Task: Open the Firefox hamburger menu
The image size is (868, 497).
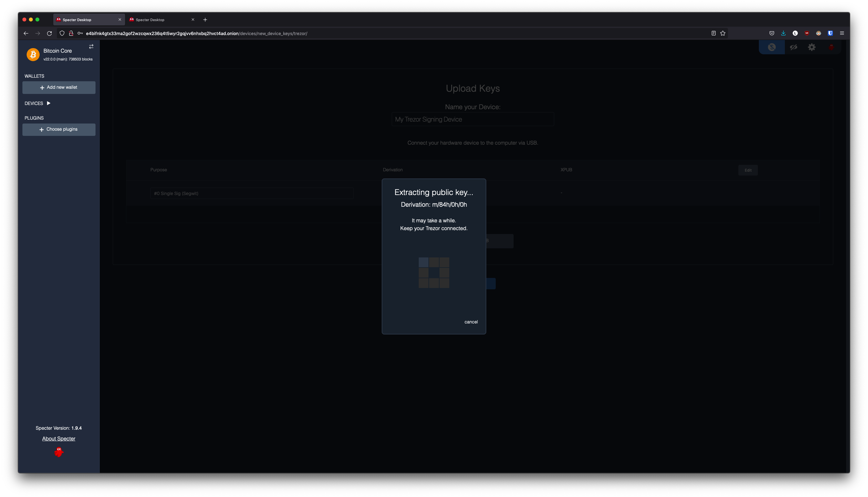Action: pos(842,33)
